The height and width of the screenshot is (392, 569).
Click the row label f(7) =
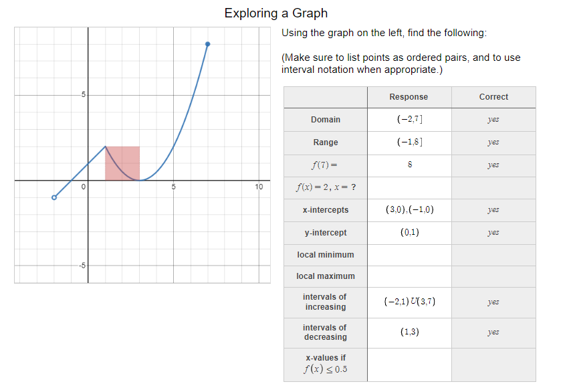click(x=325, y=165)
